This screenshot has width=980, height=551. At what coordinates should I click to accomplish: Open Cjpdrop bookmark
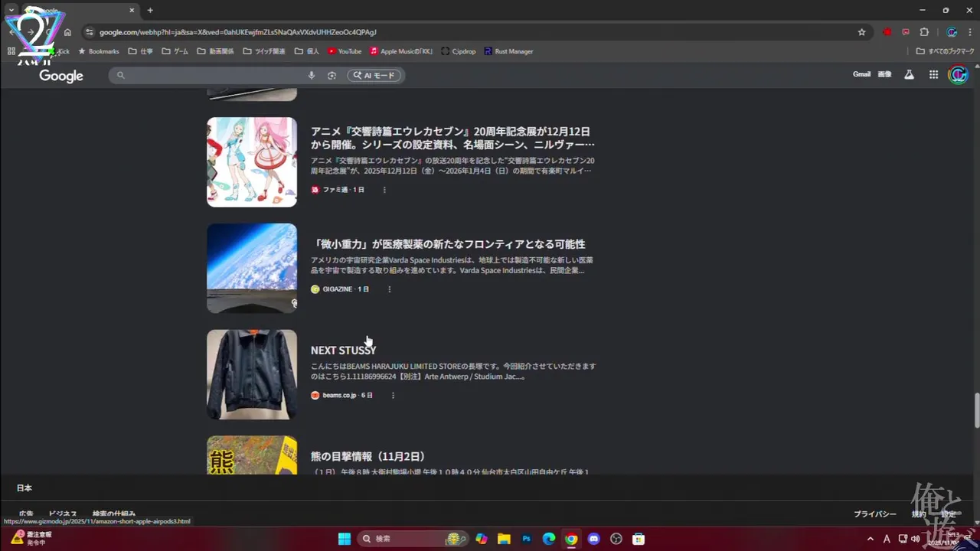pos(459,51)
